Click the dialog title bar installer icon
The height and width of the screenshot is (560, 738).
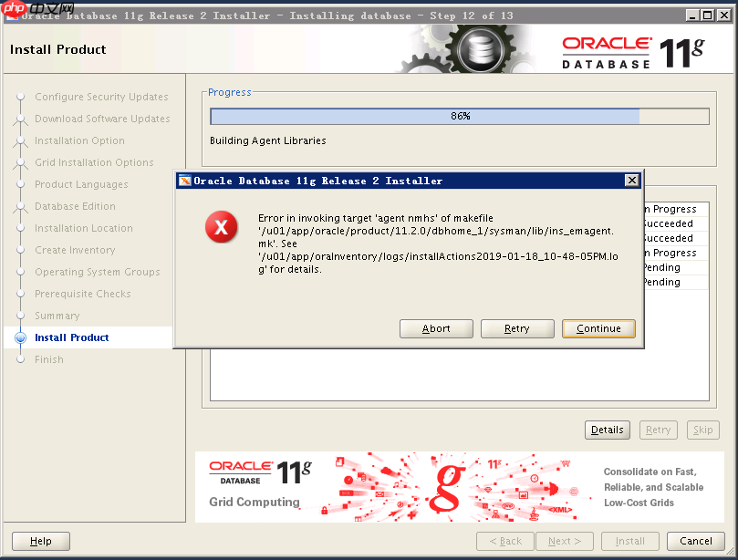coord(184,181)
